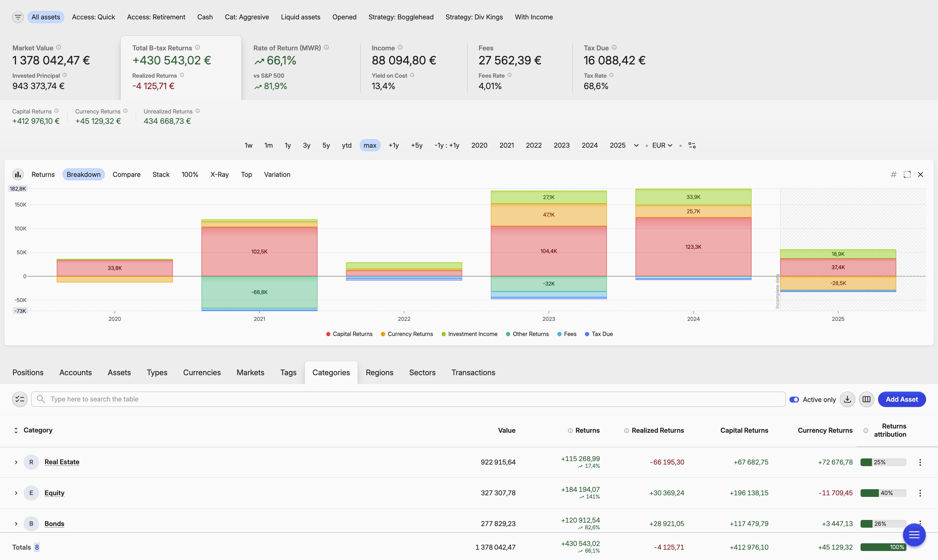The image size is (938, 560).
Task: Click download table icon
Action: click(x=847, y=399)
